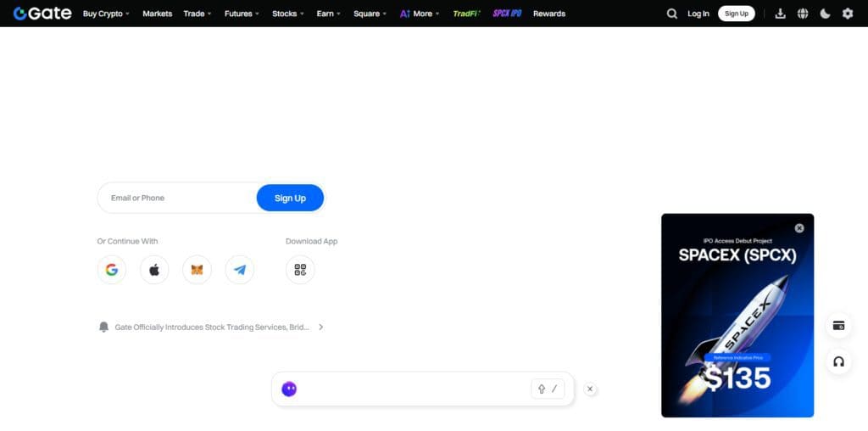This screenshot has width=868, height=431.
Task: Click the blue Sign Up button
Action: click(x=290, y=198)
